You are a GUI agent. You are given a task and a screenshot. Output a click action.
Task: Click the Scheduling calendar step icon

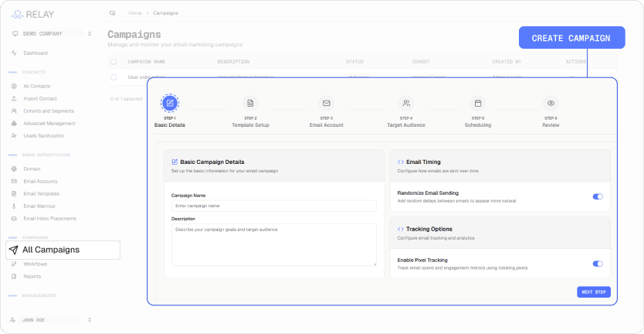[x=478, y=103]
